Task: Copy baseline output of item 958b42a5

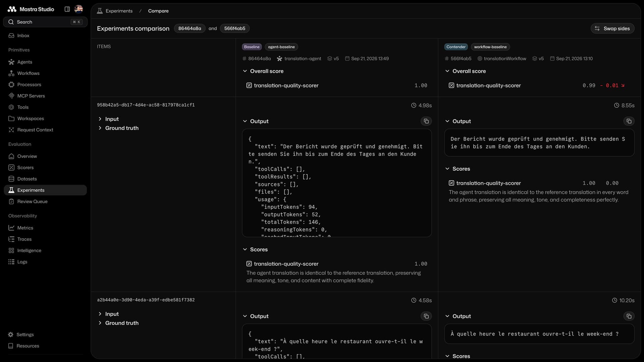Action: pyautogui.click(x=426, y=121)
